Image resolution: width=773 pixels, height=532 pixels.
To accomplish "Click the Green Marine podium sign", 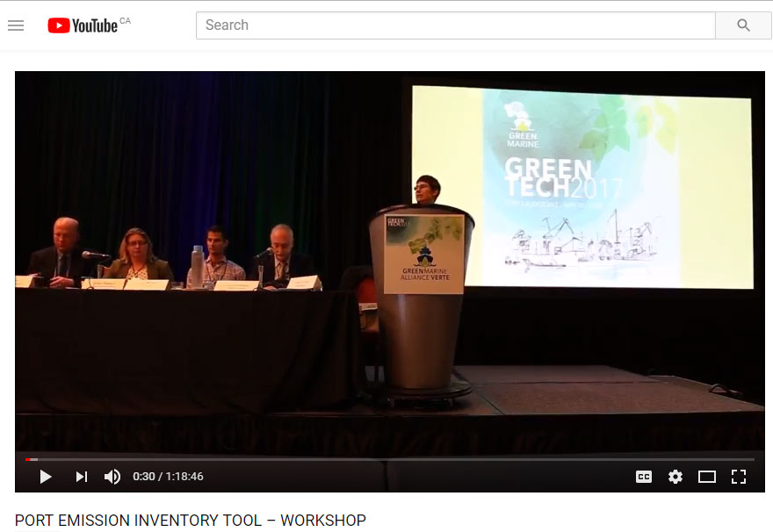I will (423, 255).
